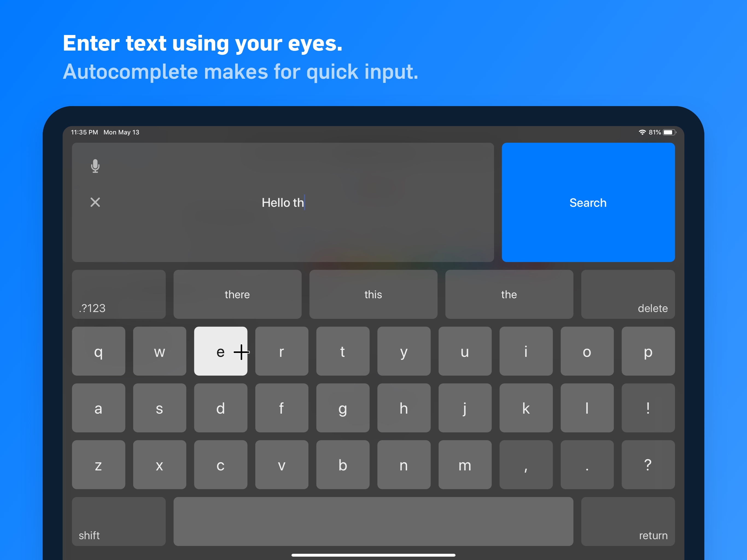Tap the n key
Screen dimensions: 747x560
pyautogui.click(x=404, y=464)
